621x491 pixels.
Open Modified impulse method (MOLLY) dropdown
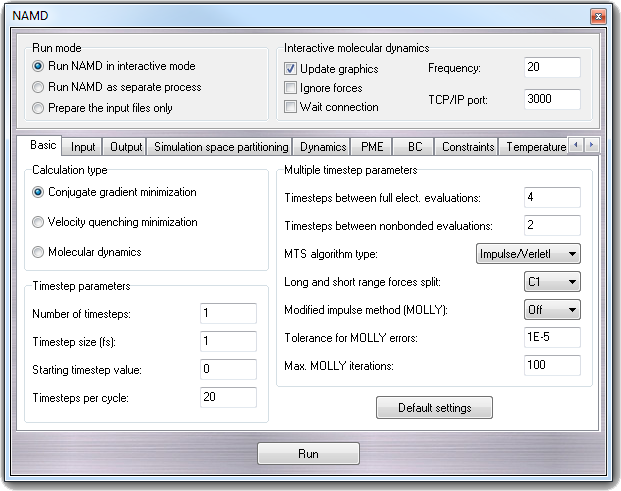552,310
